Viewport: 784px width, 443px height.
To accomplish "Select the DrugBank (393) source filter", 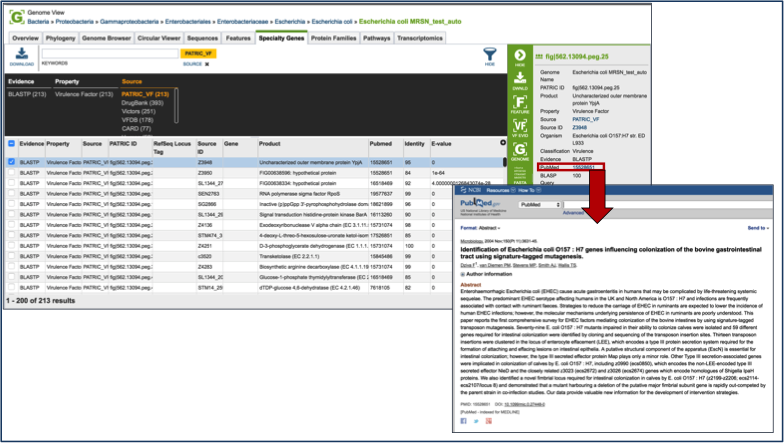I will pos(142,103).
